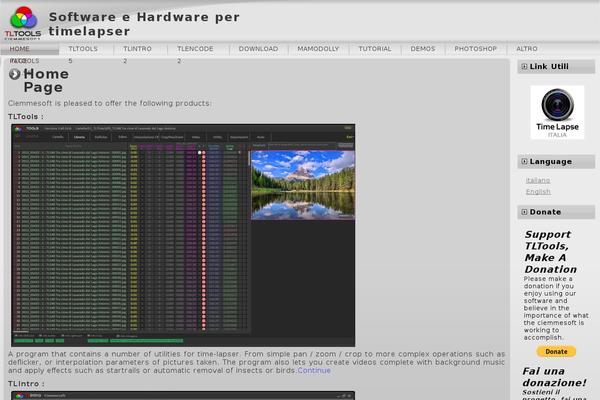This screenshot has width=600, height=400.
Task: Click the TLTools logo in the header
Action: [23, 23]
